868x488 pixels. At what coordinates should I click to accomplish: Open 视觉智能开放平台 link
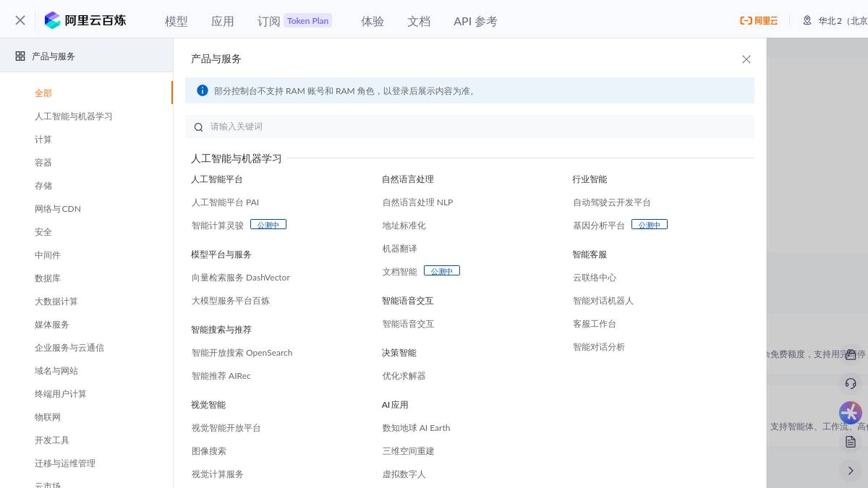[x=226, y=428]
